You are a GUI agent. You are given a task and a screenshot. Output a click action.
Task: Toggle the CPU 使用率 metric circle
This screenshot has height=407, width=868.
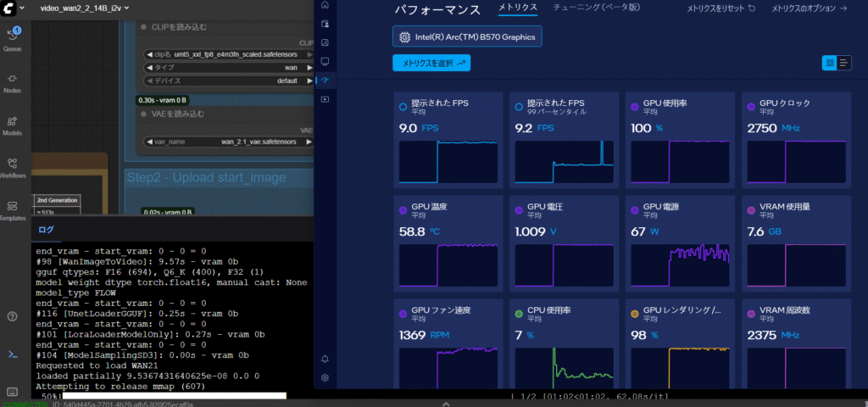click(519, 314)
